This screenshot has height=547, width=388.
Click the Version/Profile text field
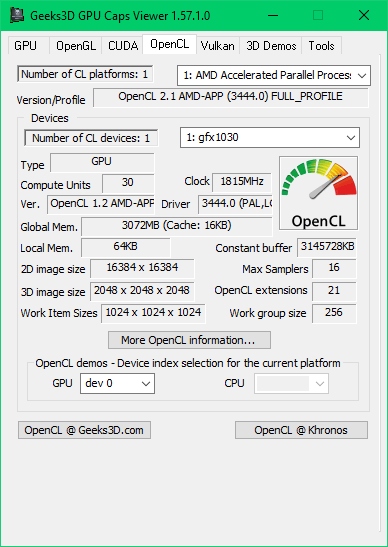pos(231,97)
